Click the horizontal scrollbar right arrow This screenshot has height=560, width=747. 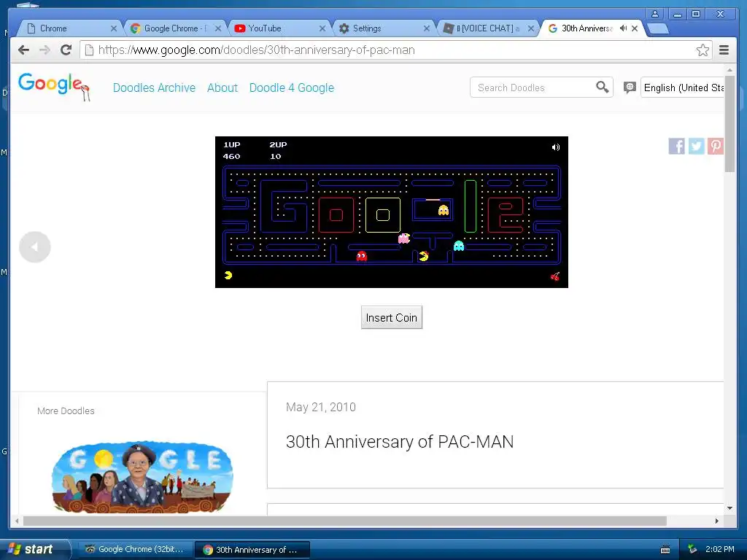[x=716, y=521]
